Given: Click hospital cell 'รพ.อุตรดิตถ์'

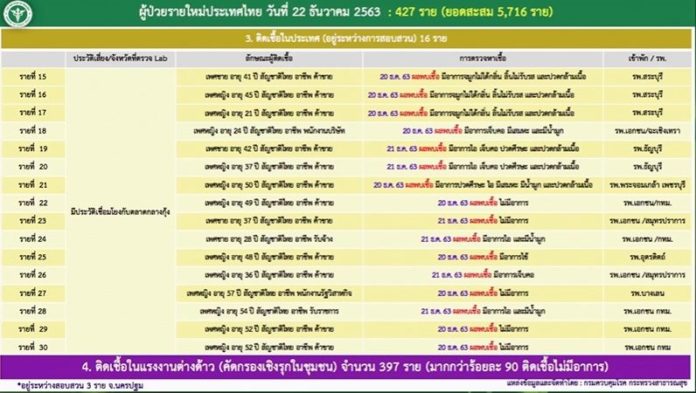Looking at the screenshot, I should coord(647,257).
